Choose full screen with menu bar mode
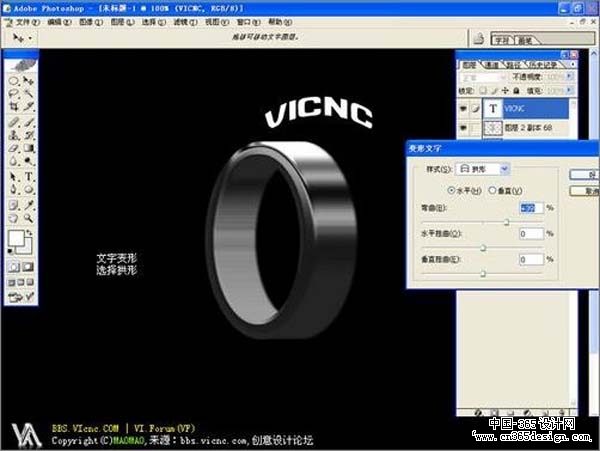600x451 pixels. (x=21, y=282)
